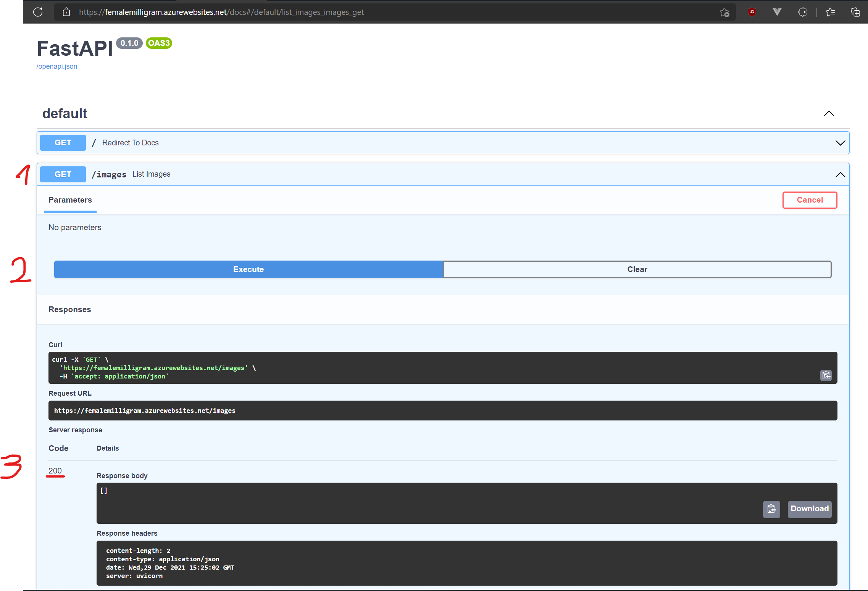The width and height of the screenshot is (868, 591).
Task: Open the browser extensions puzzle icon
Action: (802, 12)
